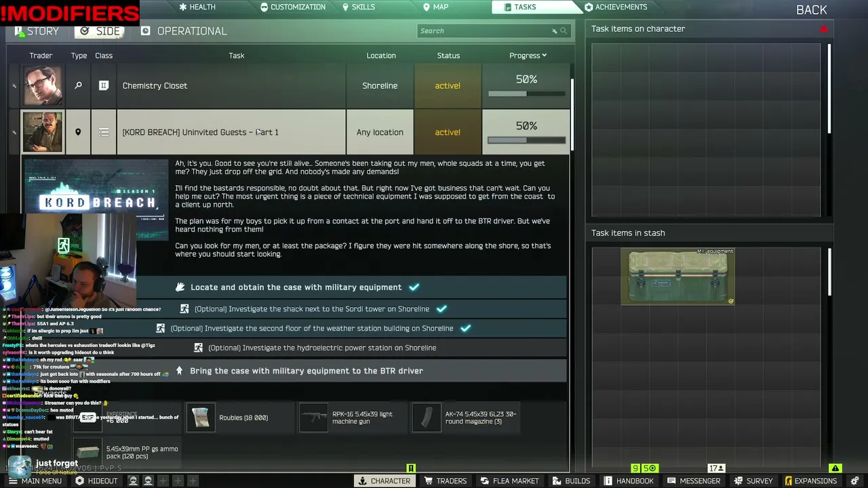The image size is (868, 488).
Task: Show Story tasks filter
Action: [37, 31]
